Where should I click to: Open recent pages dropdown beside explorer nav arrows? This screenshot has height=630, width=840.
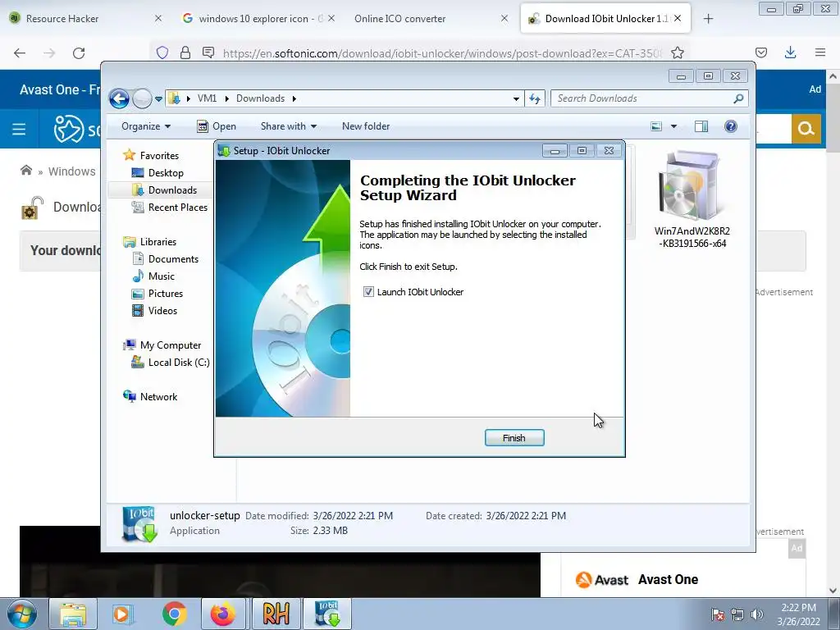coord(158,99)
